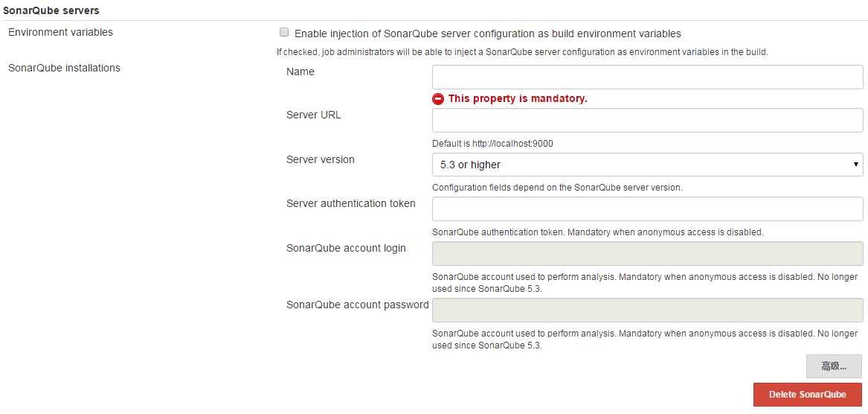The image size is (868, 414).
Task: Click the Server URL label
Action: tap(314, 115)
